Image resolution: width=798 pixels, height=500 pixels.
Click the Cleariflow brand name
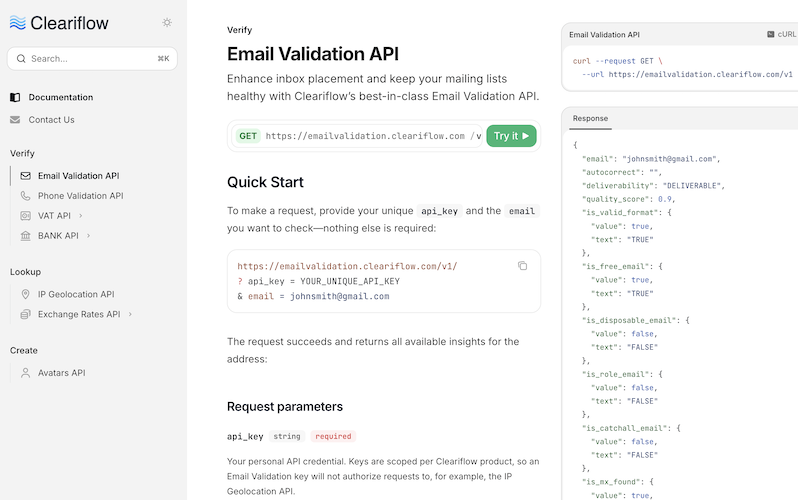(69, 23)
